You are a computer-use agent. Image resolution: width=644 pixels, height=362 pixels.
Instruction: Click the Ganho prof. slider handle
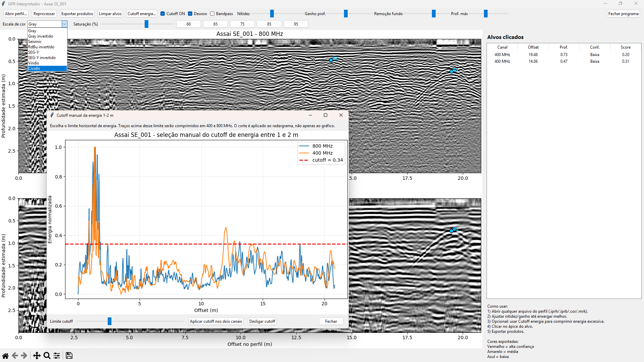pyautogui.click(x=346, y=14)
